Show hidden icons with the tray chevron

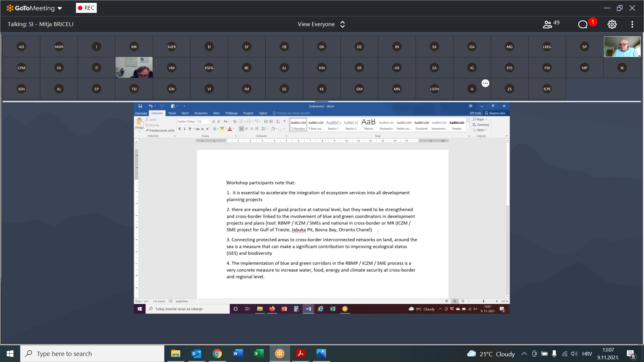pos(524,354)
